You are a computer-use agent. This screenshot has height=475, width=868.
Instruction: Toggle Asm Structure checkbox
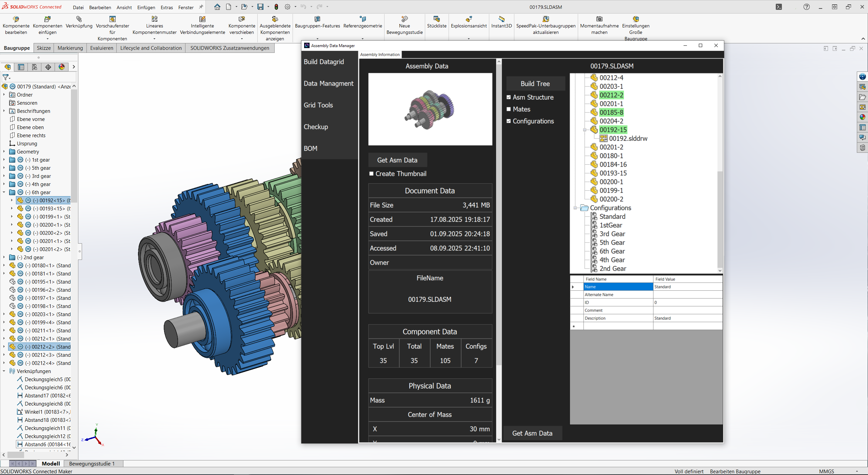coord(509,97)
